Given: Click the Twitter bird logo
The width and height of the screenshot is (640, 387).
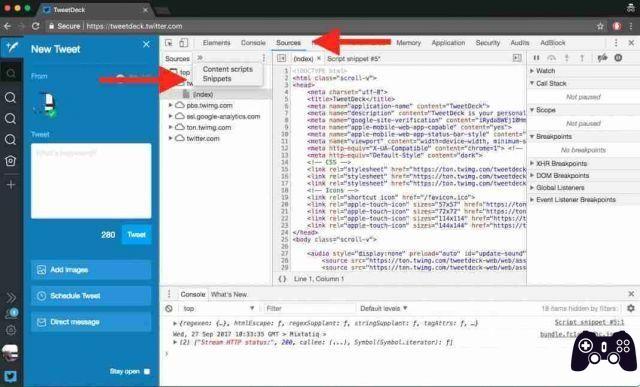Looking at the screenshot, I should coord(11,376).
